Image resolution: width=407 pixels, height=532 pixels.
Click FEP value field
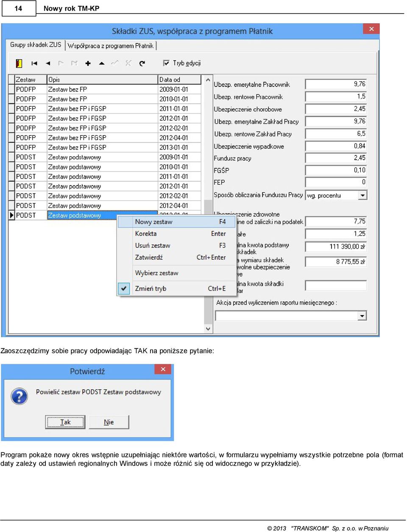[x=336, y=182]
